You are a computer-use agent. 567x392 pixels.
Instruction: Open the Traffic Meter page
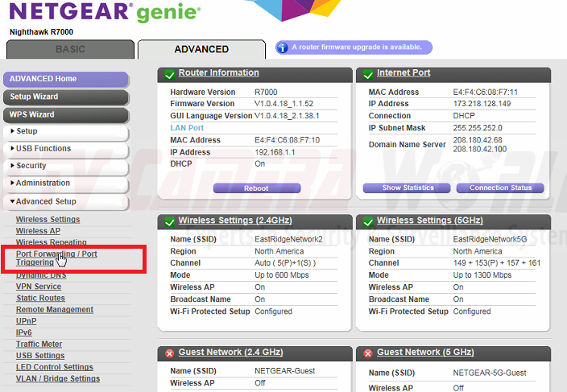click(x=39, y=345)
